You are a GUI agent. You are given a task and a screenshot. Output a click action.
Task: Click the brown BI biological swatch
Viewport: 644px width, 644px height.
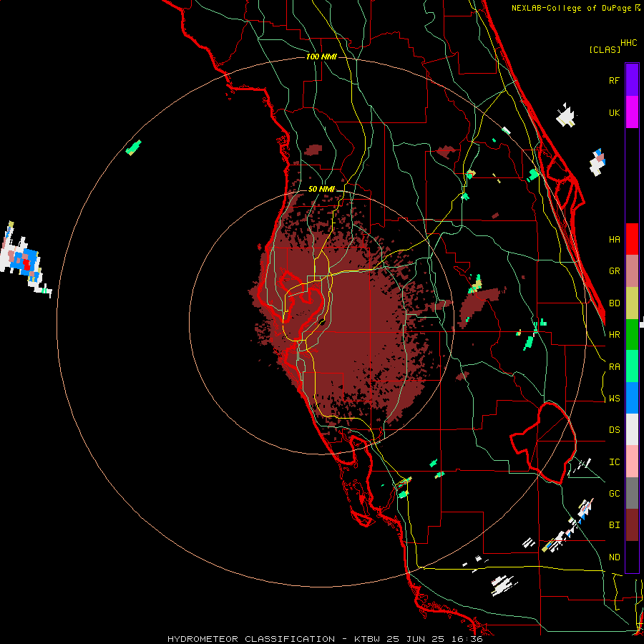coord(632,525)
